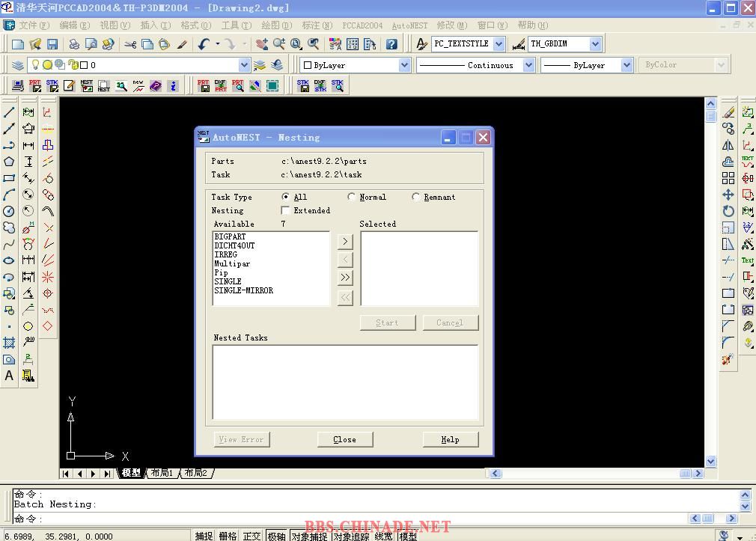Select the Line drawing tool
Screen dimensions: 756x541
[9, 112]
